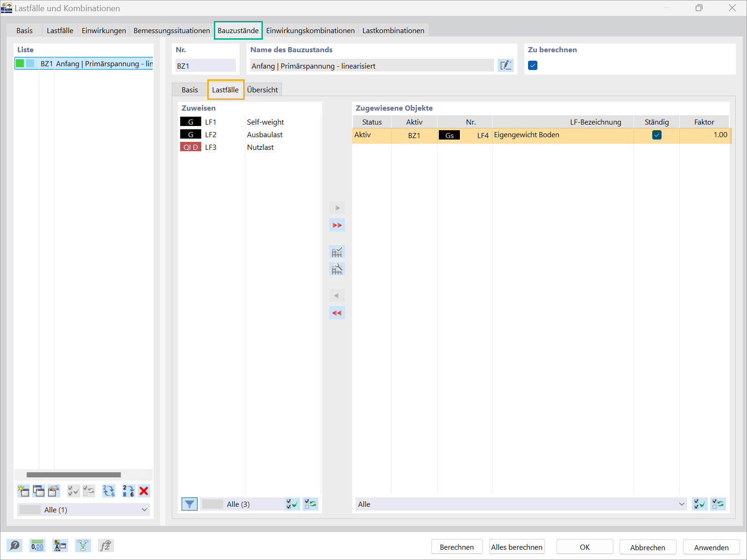
Task: Click the red QI D swatch for LF3
Action: pos(190,147)
